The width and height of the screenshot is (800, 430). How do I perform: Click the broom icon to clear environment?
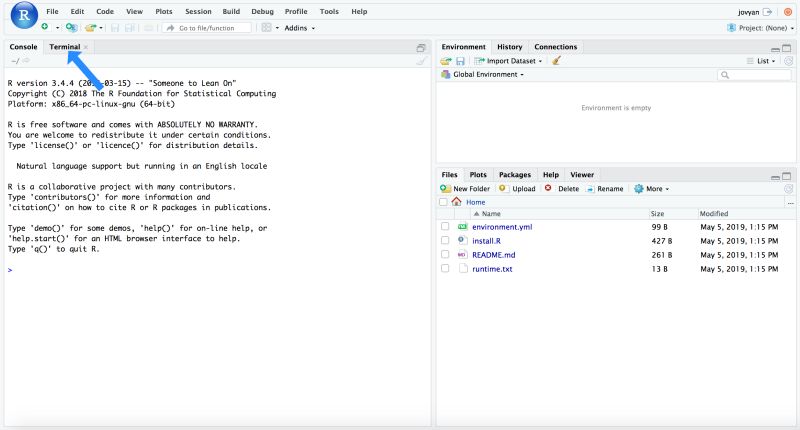coord(556,61)
